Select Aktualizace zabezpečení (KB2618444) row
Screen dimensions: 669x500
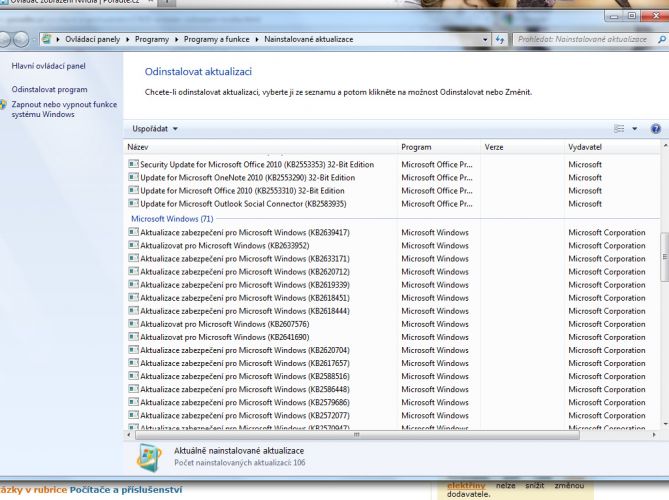(x=244, y=311)
